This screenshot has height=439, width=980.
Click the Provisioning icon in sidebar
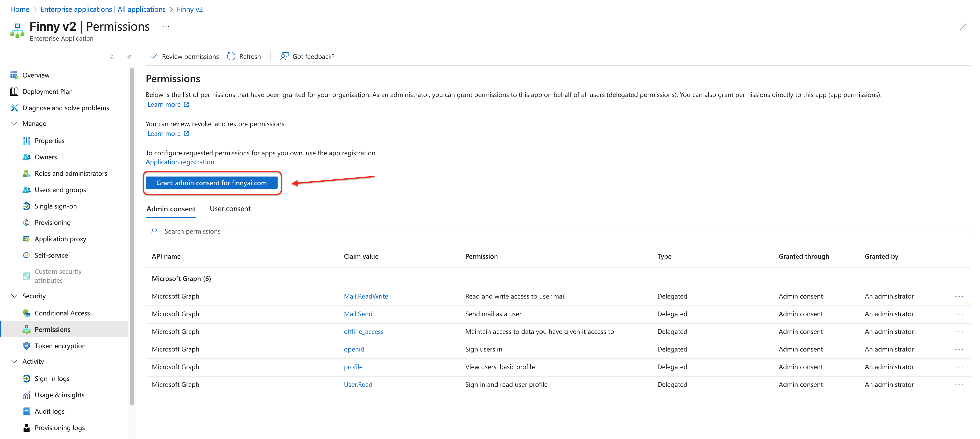26,222
